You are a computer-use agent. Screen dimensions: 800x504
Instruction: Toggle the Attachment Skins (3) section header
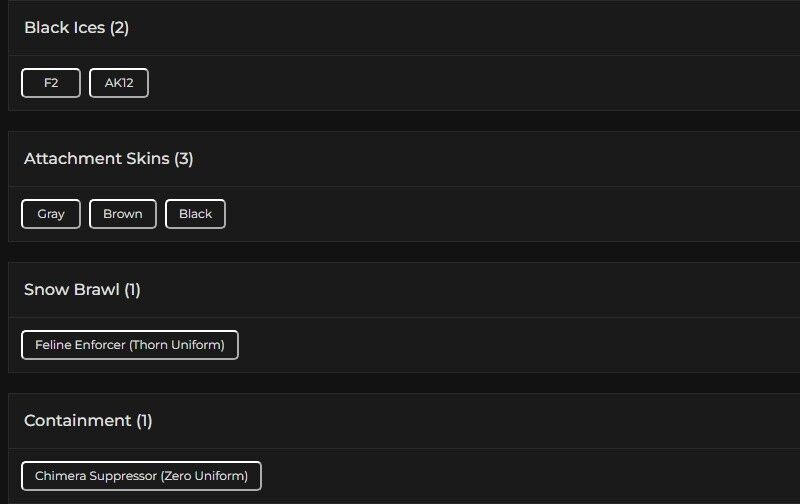(x=400, y=159)
